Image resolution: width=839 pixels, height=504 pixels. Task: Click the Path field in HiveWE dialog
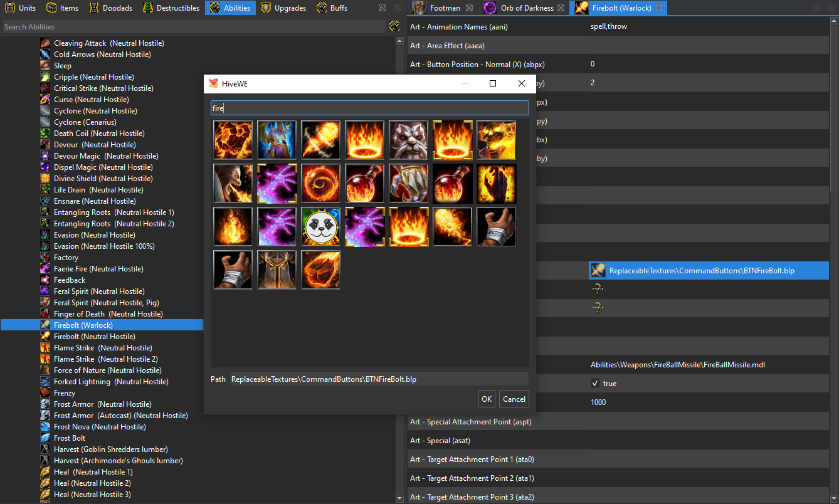point(379,379)
